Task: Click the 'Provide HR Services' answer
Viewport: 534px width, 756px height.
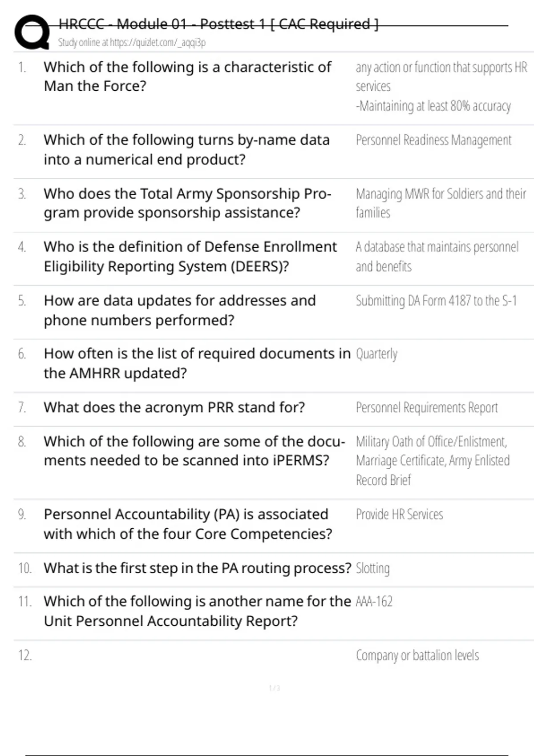Action: [399, 515]
